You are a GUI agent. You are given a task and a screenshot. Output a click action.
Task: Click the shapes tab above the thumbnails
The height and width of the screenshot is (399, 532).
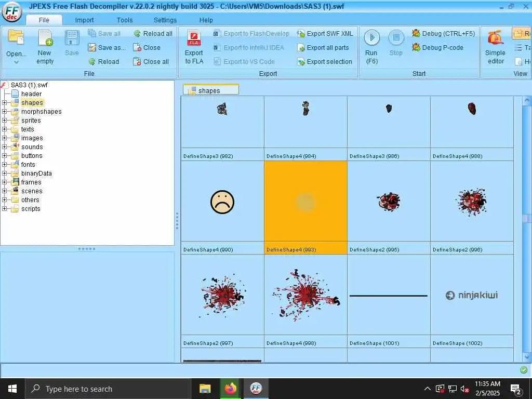pos(211,90)
